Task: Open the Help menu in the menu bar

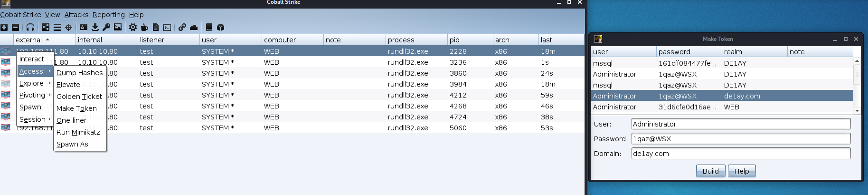Action: point(136,15)
